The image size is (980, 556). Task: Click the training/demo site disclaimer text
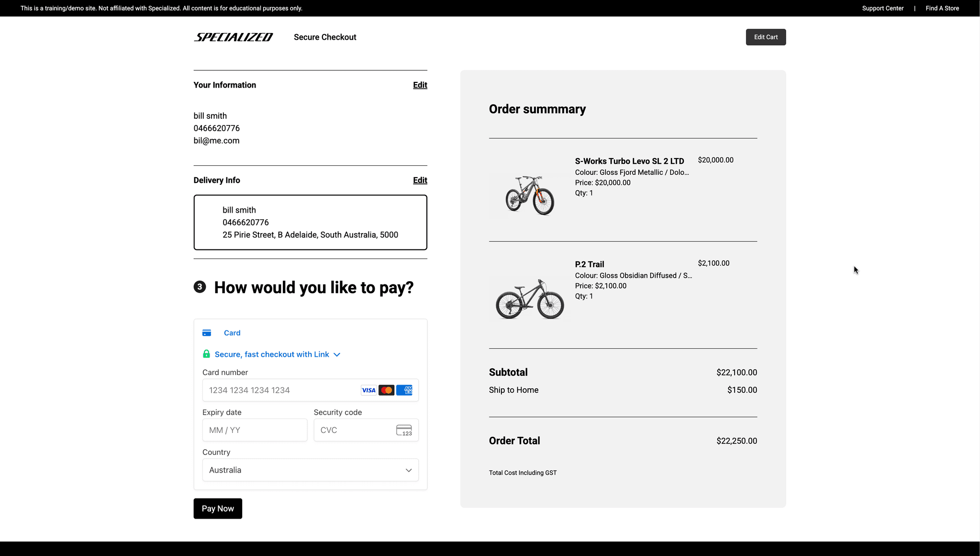[x=161, y=8]
